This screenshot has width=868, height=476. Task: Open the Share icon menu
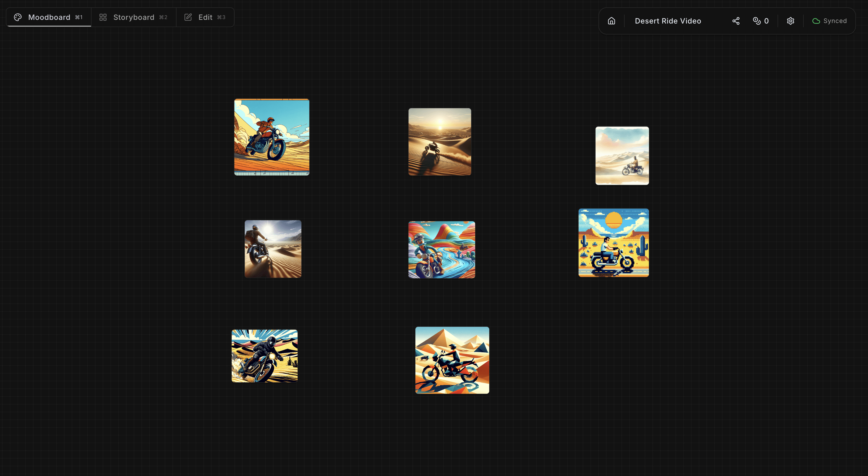pos(735,21)
